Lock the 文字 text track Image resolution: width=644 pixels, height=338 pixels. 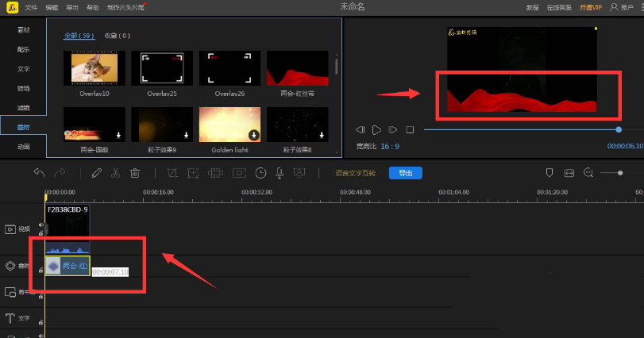coord(41,322)
